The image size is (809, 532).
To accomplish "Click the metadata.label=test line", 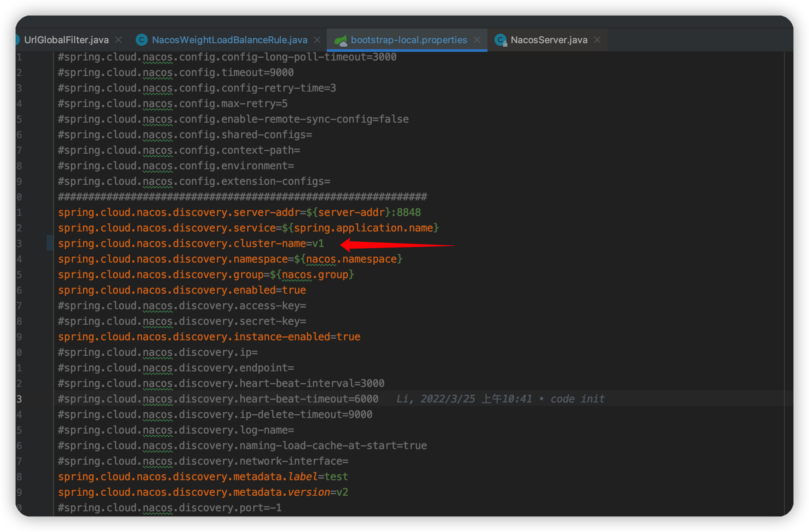I will click(203, 477).
